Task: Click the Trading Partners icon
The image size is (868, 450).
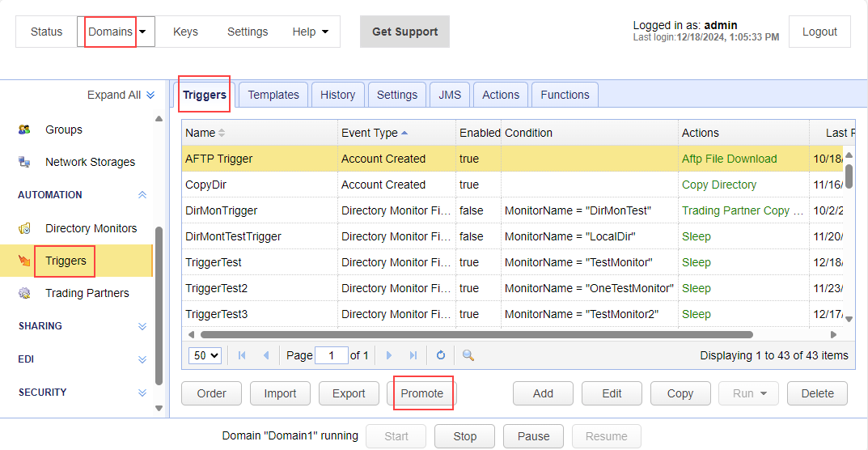Action: click(25, 293)
